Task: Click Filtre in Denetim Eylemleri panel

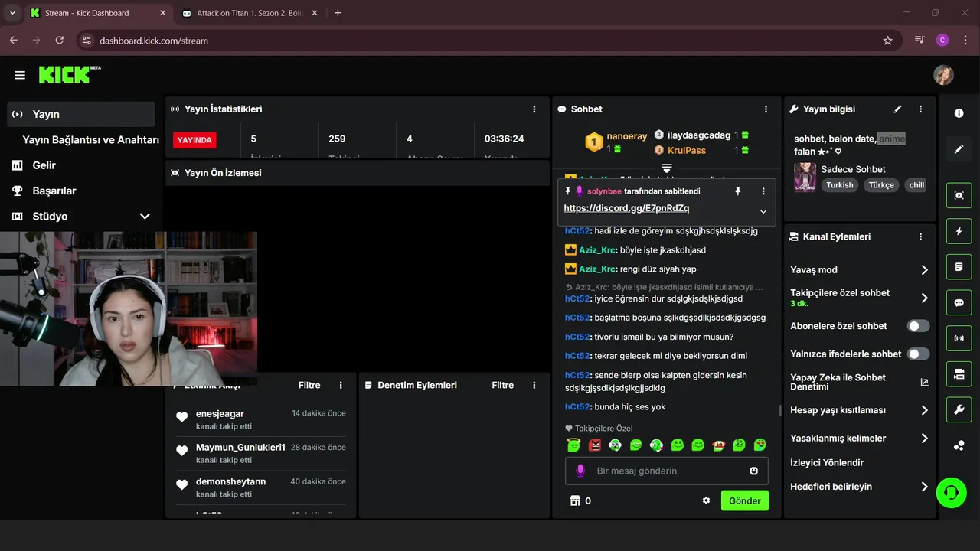Action: 503,385
